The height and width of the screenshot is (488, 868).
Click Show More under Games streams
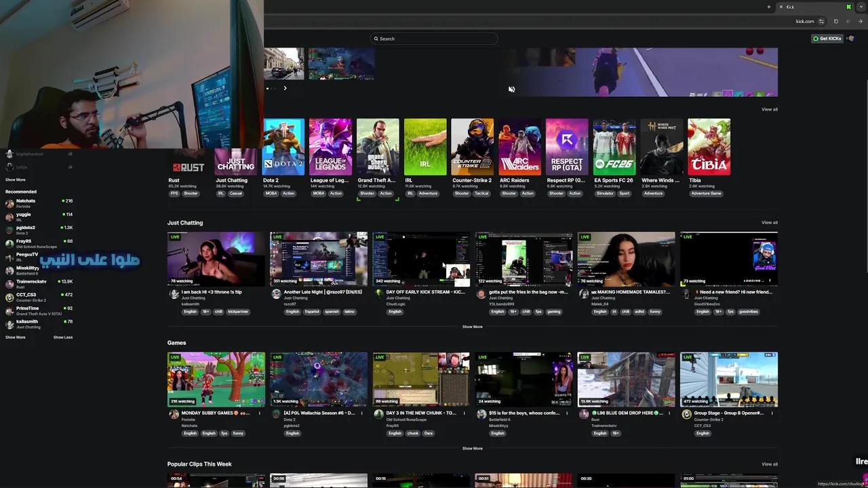click(473, 448)
